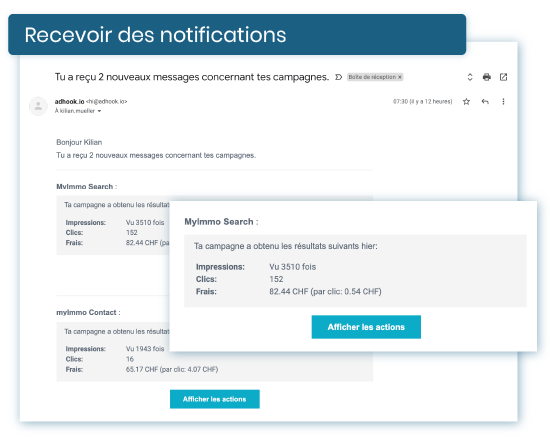
Task: Click the myImmo Contact campaign heading
Action: pyautogui.click(x=88, y=312)
